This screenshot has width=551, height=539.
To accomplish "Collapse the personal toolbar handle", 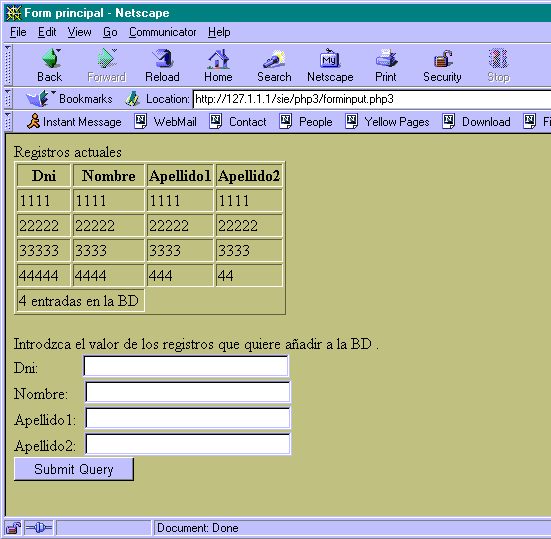I will tap(8, 121).
